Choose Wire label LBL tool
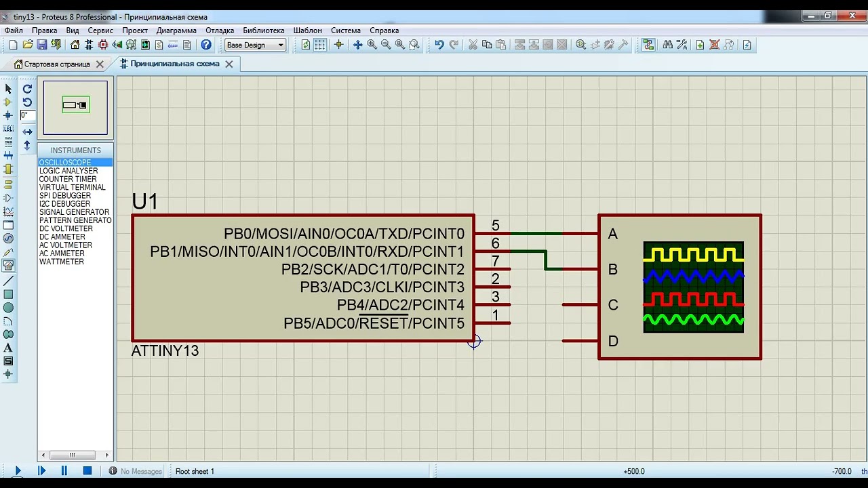Screen dimensions: 868x488 coord(8,129)
